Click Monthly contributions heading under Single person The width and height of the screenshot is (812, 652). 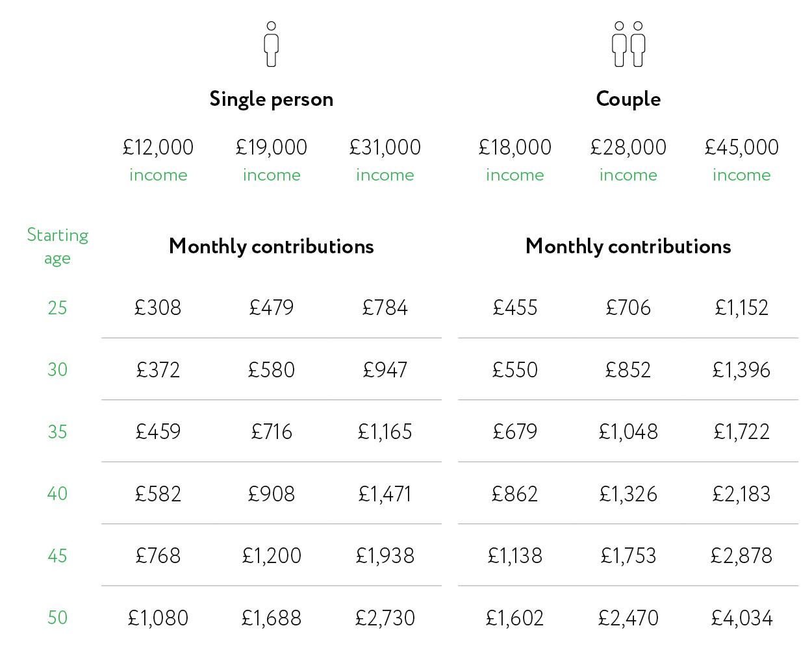[x=272, y=247]
